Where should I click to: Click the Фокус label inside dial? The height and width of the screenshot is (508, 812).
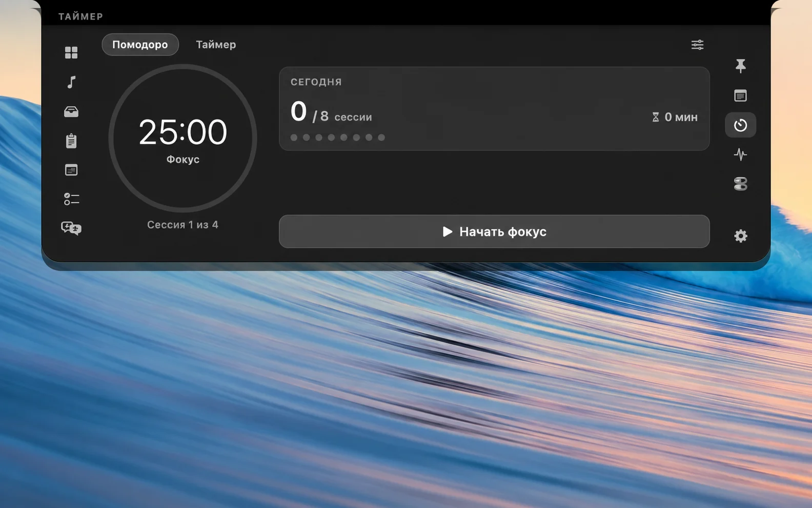[x=182, y=160]
